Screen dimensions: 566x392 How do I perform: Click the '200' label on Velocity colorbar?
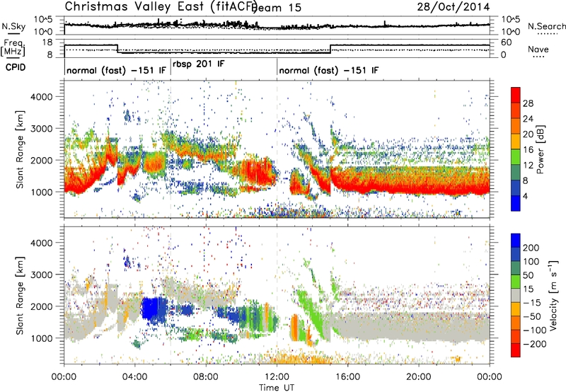click(531, 248)
